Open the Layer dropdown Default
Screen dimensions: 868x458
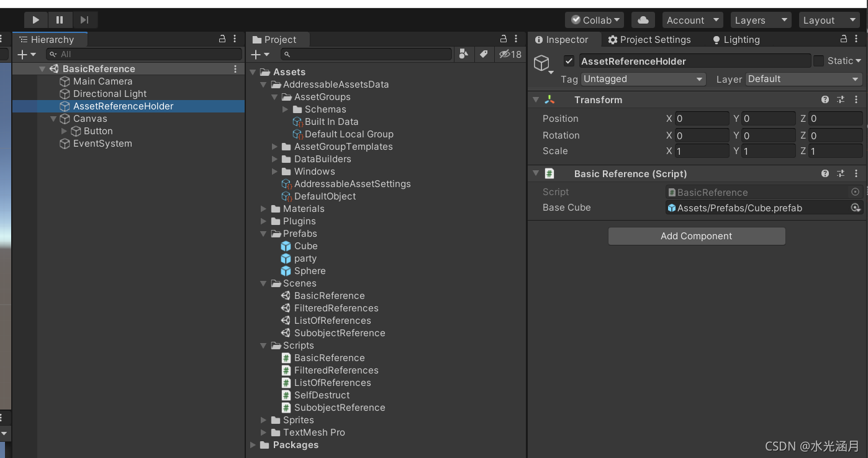pos(804,79)
